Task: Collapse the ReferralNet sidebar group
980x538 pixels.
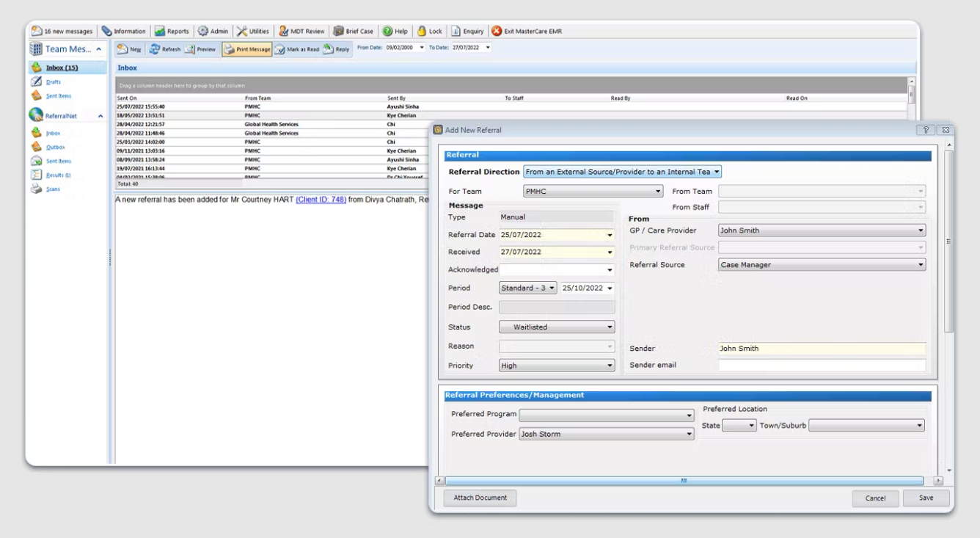Action: tap(100, 116)
